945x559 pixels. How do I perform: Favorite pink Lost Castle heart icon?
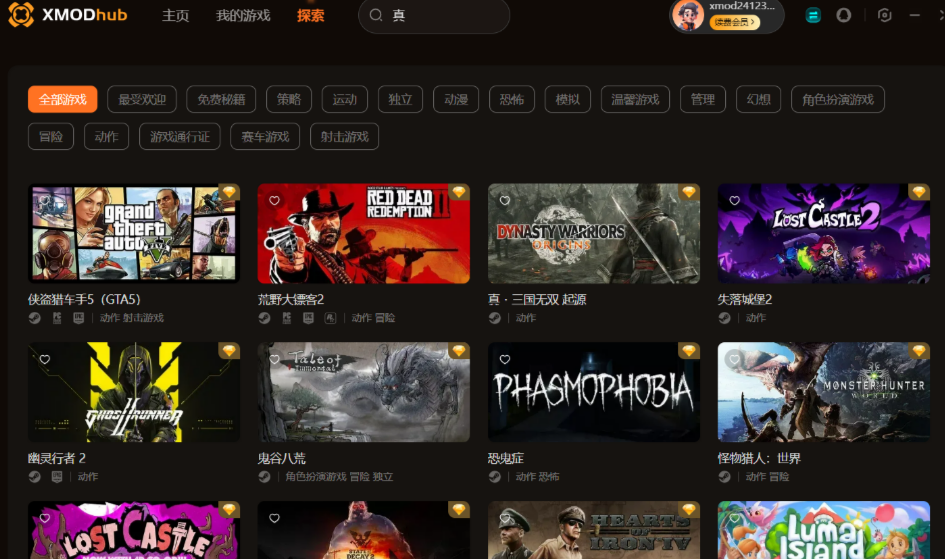(x=45, y=518)
